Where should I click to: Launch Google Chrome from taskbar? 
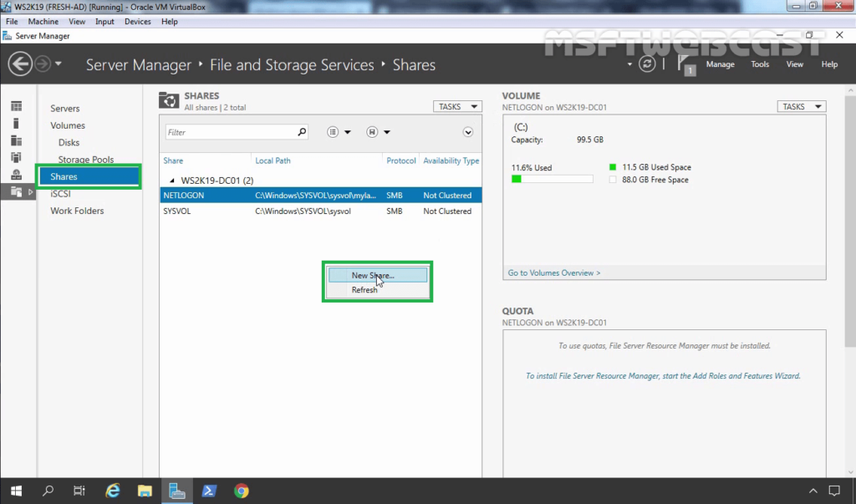click(x=242, y=491)
